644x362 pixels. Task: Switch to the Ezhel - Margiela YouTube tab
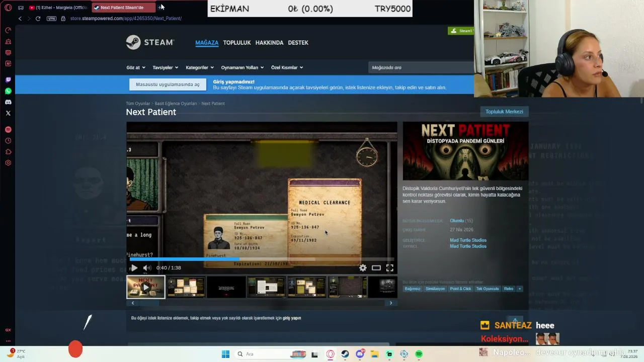pyautogui.click(x=58, y=8)
